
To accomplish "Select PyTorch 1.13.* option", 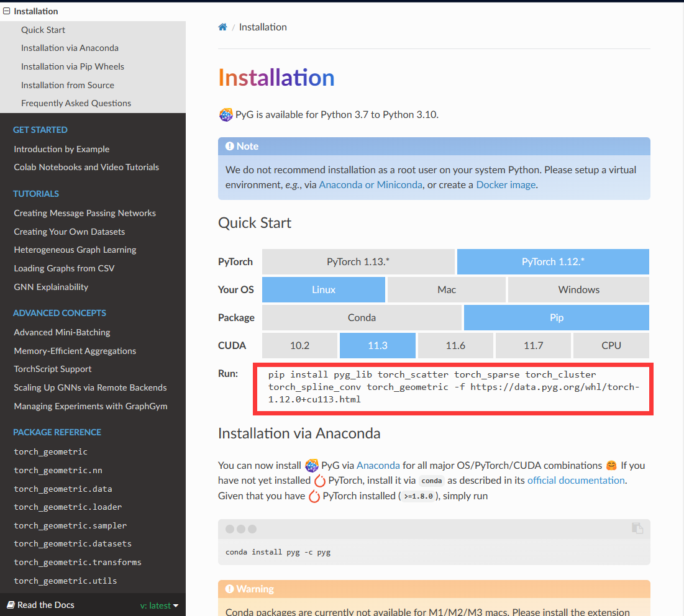I will (358, 261).
